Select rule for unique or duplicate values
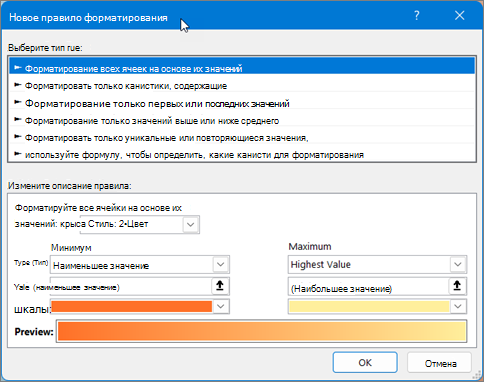Viewport: 484px width, 382px height. 242,138
